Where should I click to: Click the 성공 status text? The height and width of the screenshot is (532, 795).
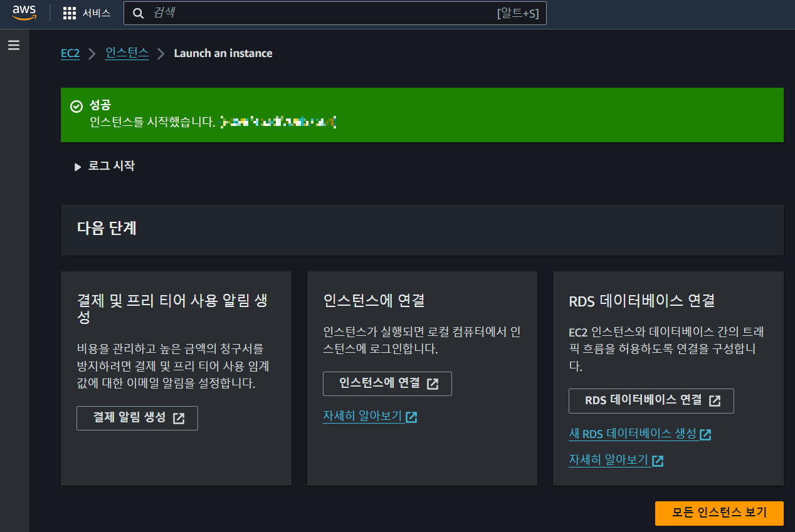(100, 106)
